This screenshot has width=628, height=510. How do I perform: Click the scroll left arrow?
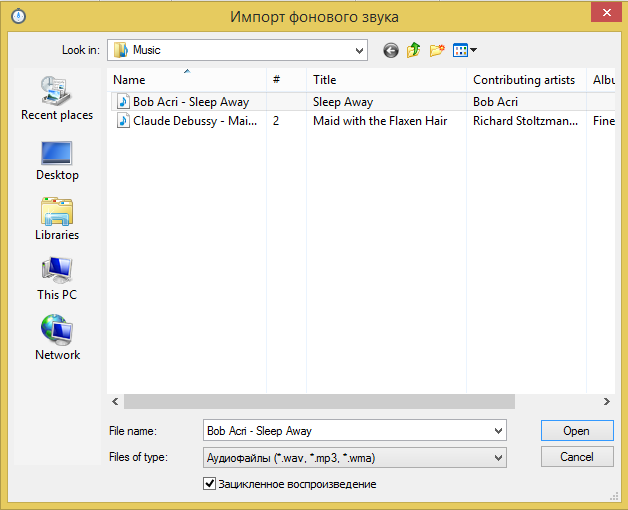pos(115,401)
